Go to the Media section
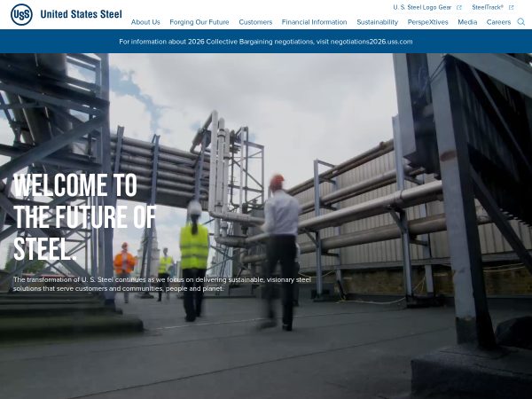This screenshot has height=399, width=532. click(467, 22)
